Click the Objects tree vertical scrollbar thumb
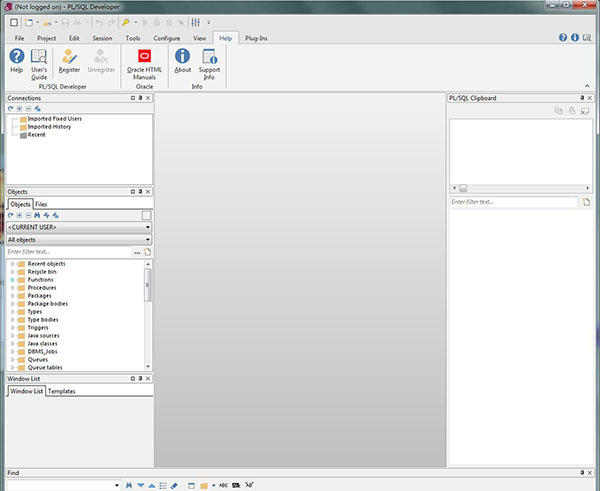The height and width of the screenshot is (491, 600). [x=148, y=285]
